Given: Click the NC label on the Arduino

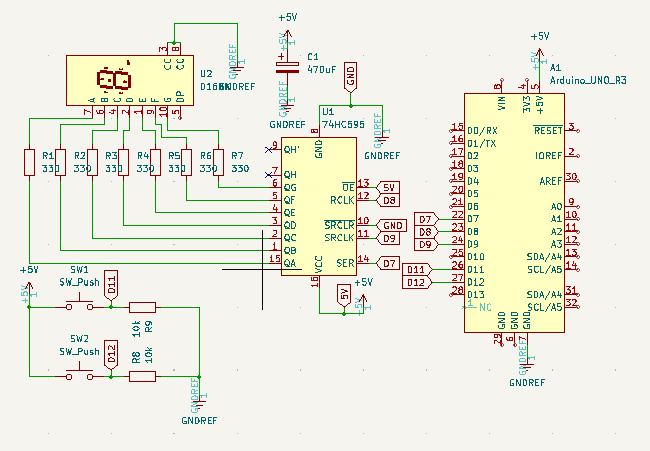Looking at the screenshot, I should click(485, 307).
